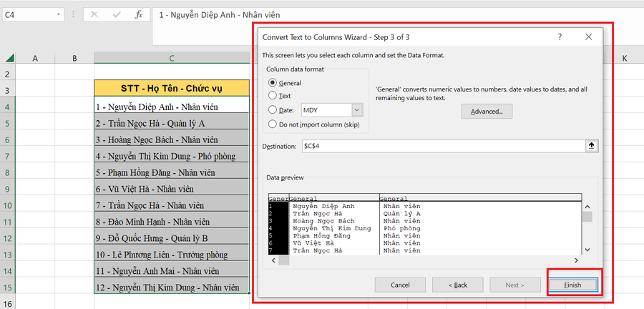Image resolution: width=644 pixels, height=309 pixels.
Task: Click preview horizontal scroll right arrow
Action: tap(576, 260)
